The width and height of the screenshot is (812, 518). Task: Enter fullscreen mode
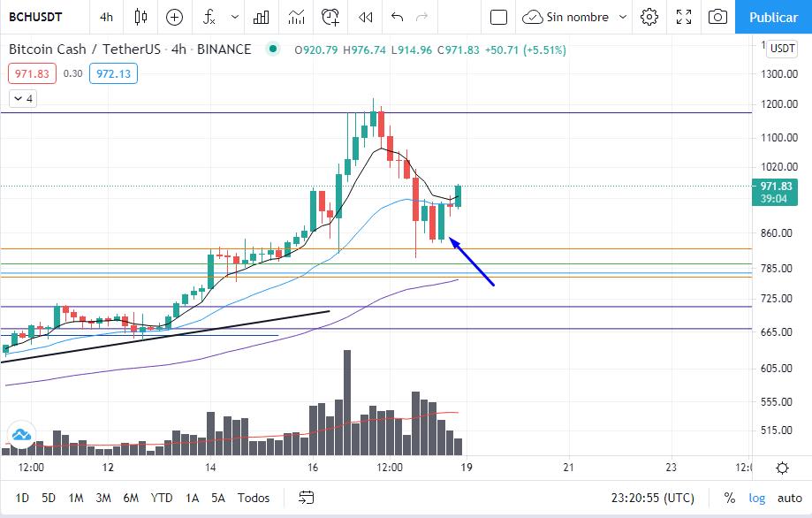tap(684, 17)
